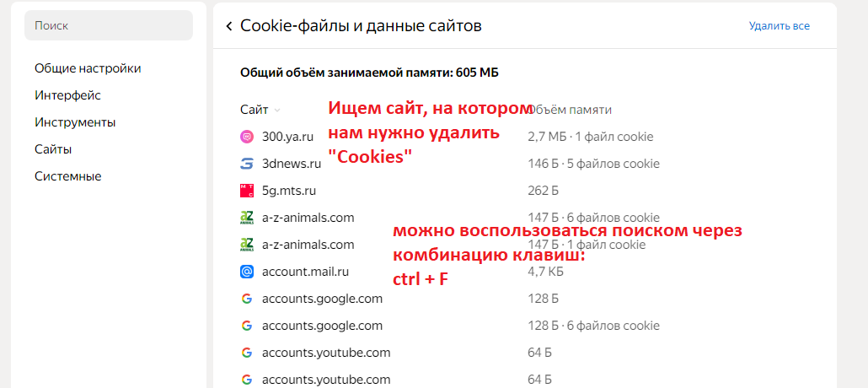868x388 pixels.
Task: Open Системные settings section
Action: click(68, 177)
